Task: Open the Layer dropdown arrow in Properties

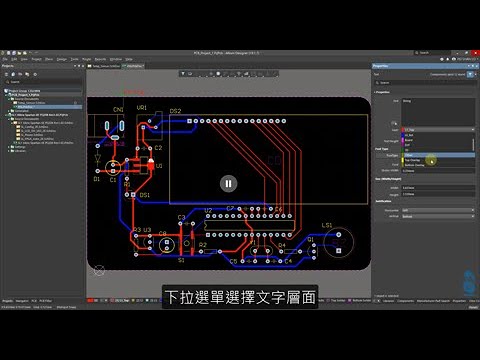Action: 473,130
